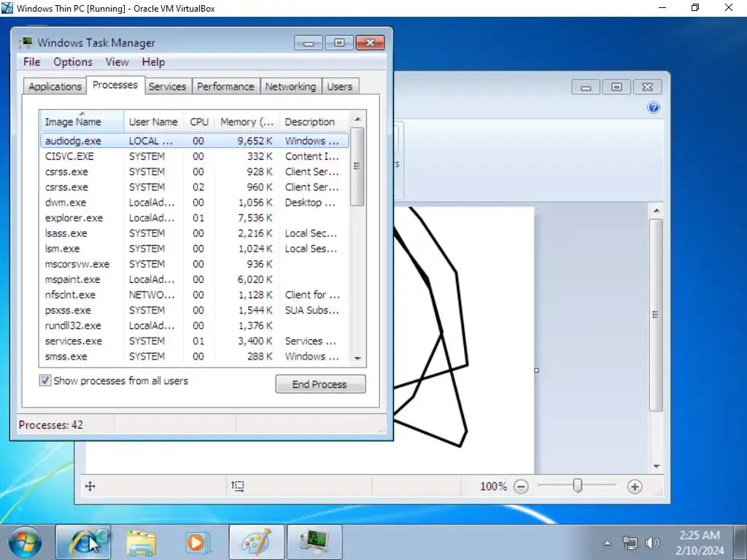The height and width of the screenshot is (560, 747).
Task: Click Paint vertical scrollbar up arrow
Action: tap(657, 211)
